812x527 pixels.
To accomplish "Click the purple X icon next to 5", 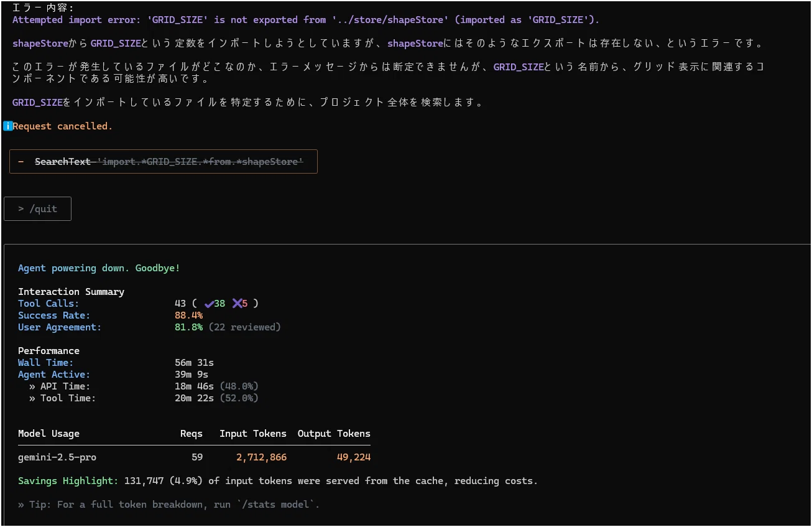I will (x=237, y=304).
